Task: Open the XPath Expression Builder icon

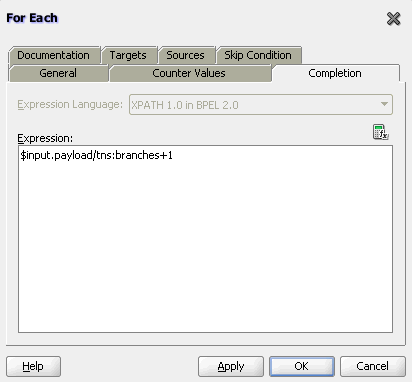Action: pyautogui.click(x=381, y=132)
